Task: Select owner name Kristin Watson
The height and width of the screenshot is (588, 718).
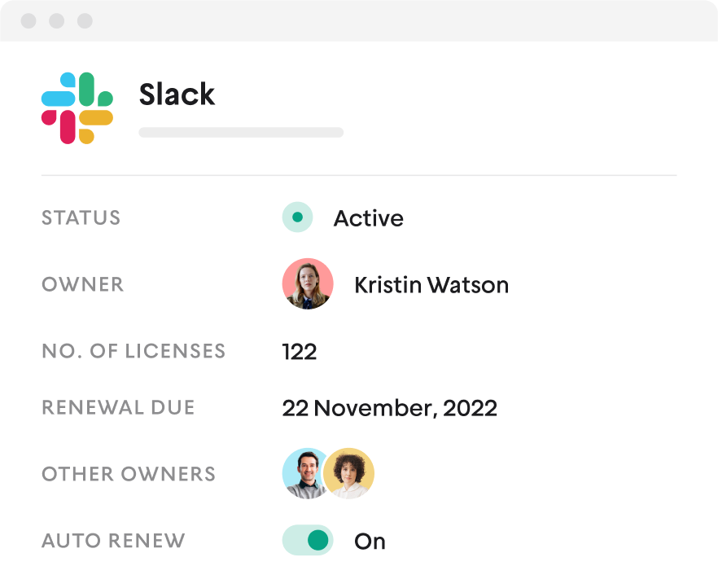Action: [x=431, y=285]
